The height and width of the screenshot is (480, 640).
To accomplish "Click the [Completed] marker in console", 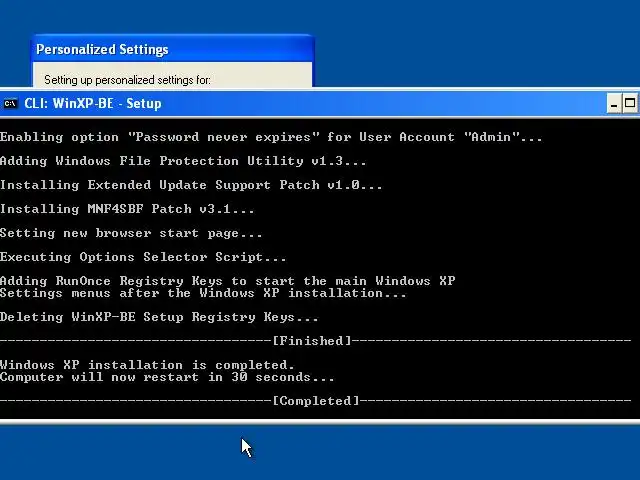I will point(316,401).
